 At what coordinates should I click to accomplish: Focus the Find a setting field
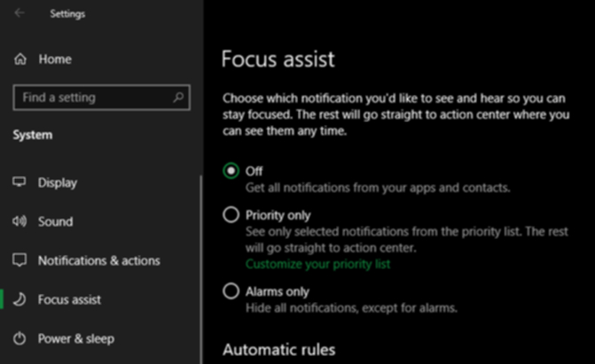point(102,97)
